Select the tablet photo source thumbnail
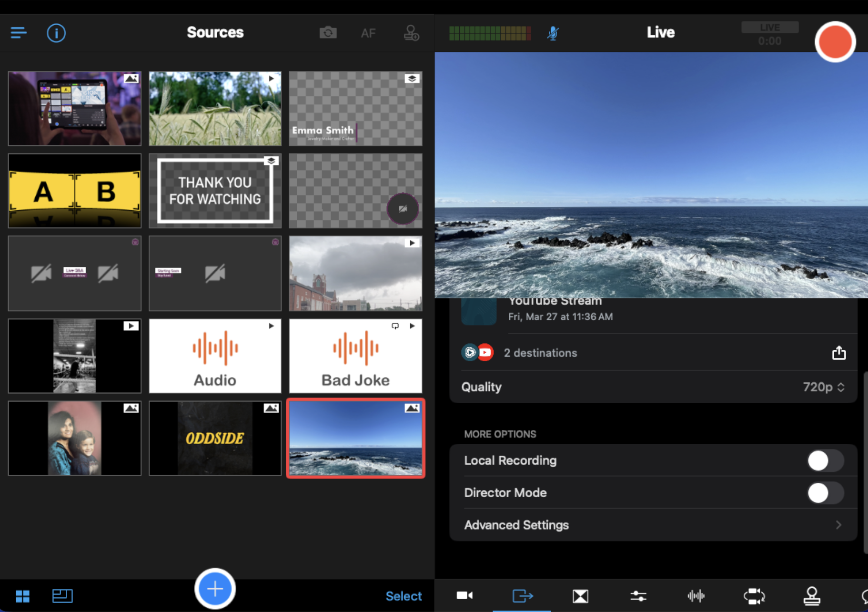868x612 pixels. click(x=75, y=109)
